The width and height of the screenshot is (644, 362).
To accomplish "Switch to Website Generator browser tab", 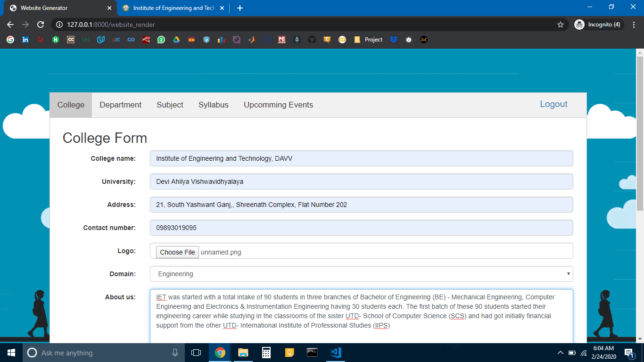I will 60,8.
